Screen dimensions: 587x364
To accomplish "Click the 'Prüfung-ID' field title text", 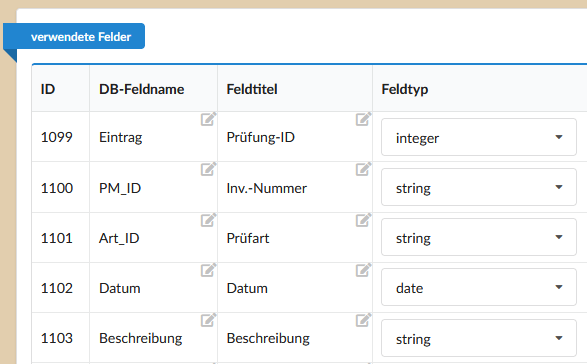I will pyautogui.click(x=261, y=137).
